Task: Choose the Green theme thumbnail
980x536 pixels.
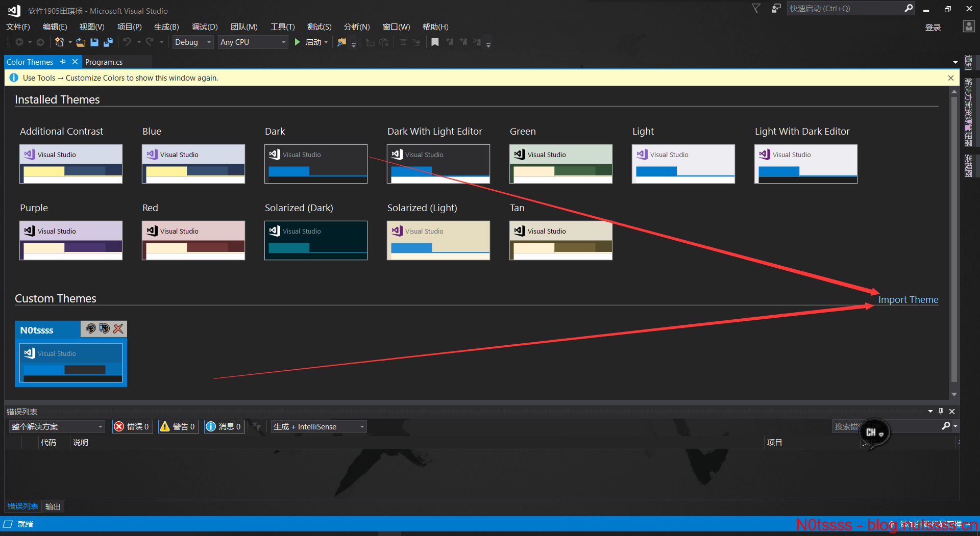Action: 561,164
